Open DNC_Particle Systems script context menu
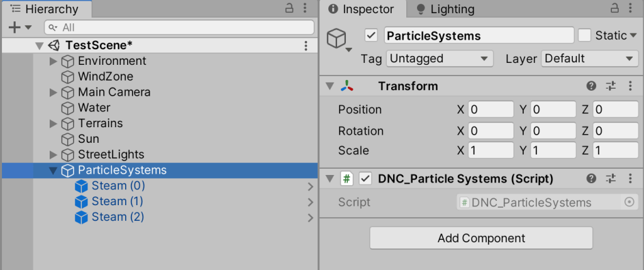Screen dimensions: 644x270 (630, 179)
